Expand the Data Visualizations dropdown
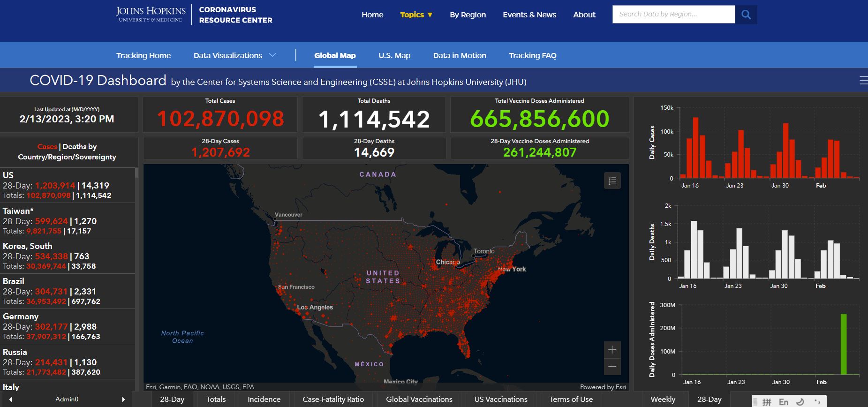This screenshot has width=868, height=407. [x=234, y=55]
